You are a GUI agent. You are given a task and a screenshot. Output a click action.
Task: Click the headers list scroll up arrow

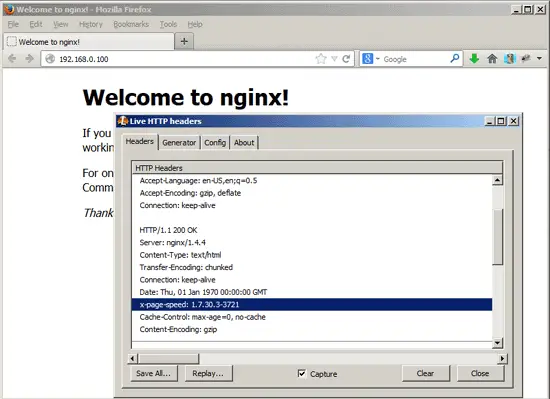(x=497, y=180)
